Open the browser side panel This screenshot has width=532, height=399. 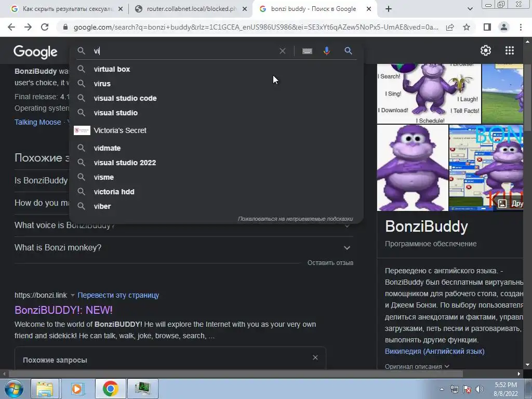(x=487, y=27)
